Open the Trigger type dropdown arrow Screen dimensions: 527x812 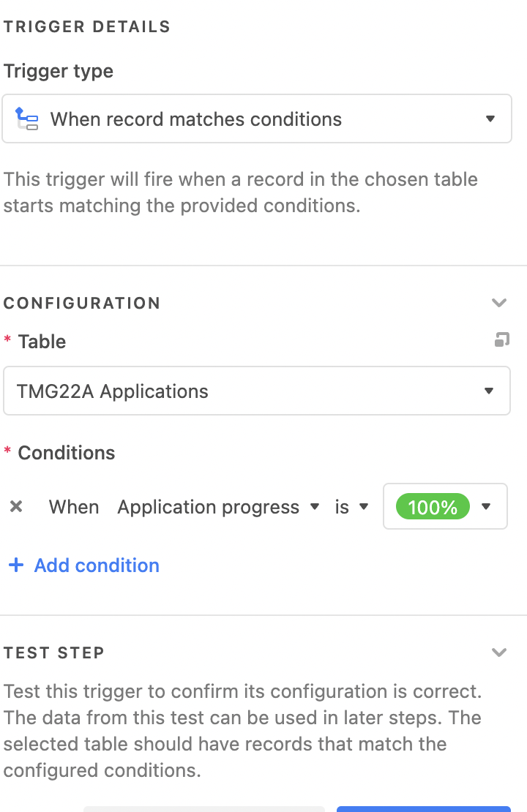[x=490, y=119]
